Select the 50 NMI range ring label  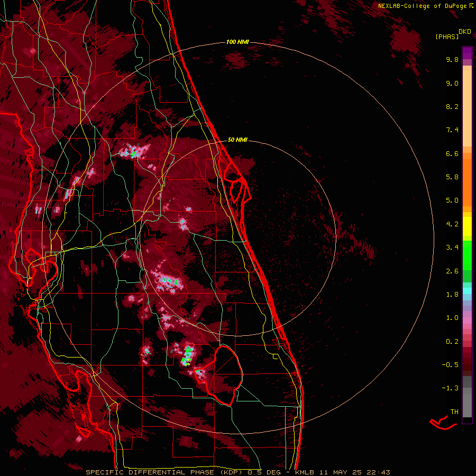tap(237, 140)
